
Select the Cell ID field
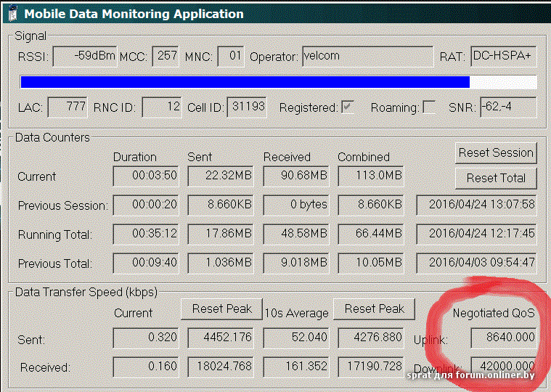click(x=247, y=107)
